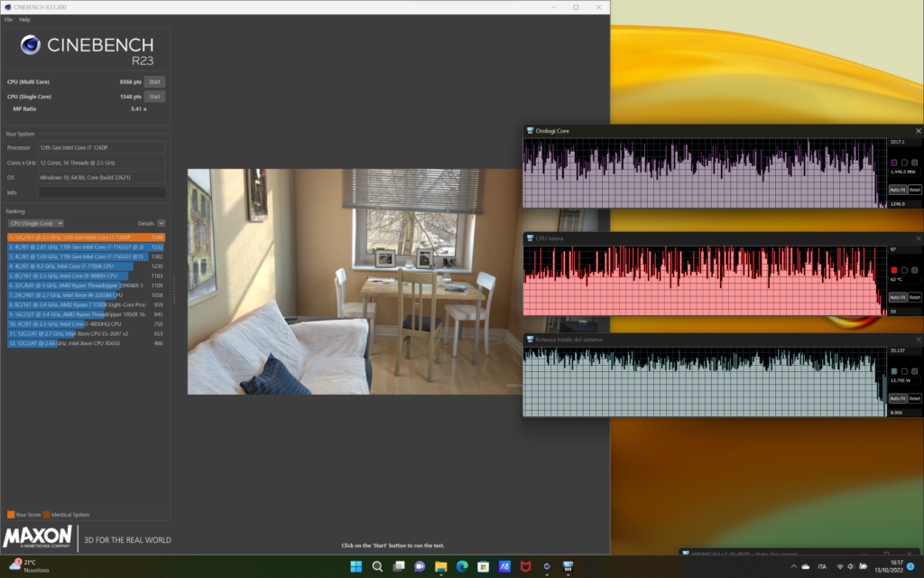
Task: Toggle the dark square box in Orologi Core
Action: (x=904, y=163)
